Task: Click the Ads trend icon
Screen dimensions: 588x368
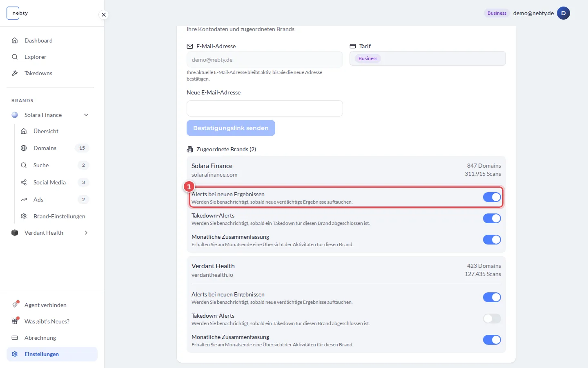Action: pyautogui.click(x=24, y=200)
